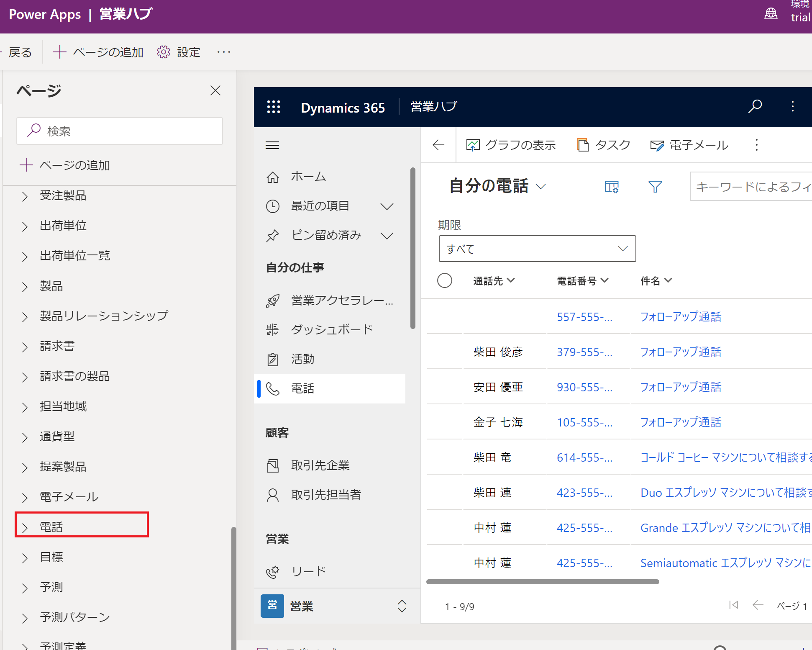
Task: Open phone number 379-555 link
Action: pyautogui.click(x=584, y=352)
